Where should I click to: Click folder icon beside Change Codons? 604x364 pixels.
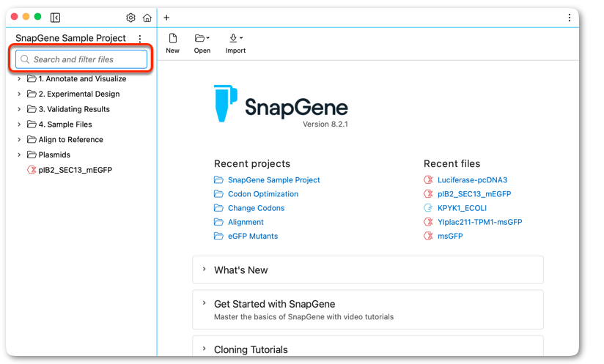click(x=218, y=208)
